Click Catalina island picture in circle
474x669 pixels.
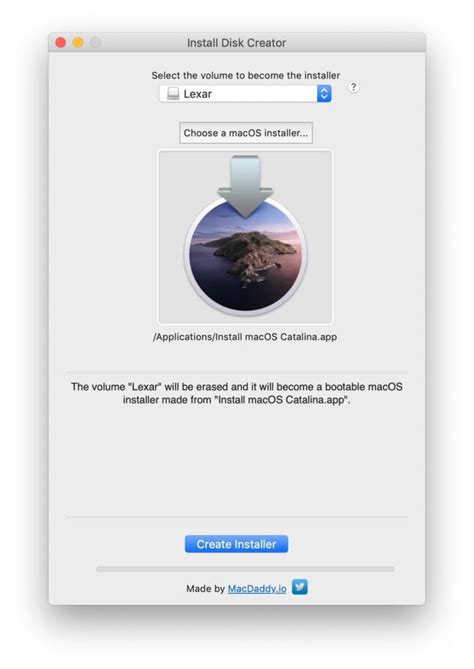tap(245, 256)
